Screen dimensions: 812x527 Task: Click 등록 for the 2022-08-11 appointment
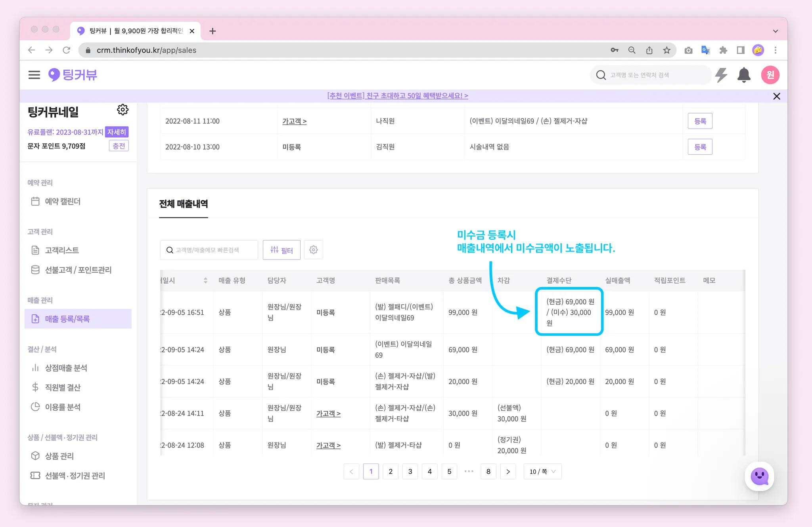click(x=700, y=121)
